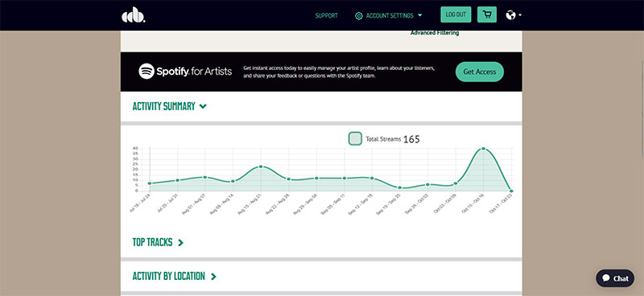Expand the Activity By Location chevron
The image size is (644, 296).
click(213, 277)
